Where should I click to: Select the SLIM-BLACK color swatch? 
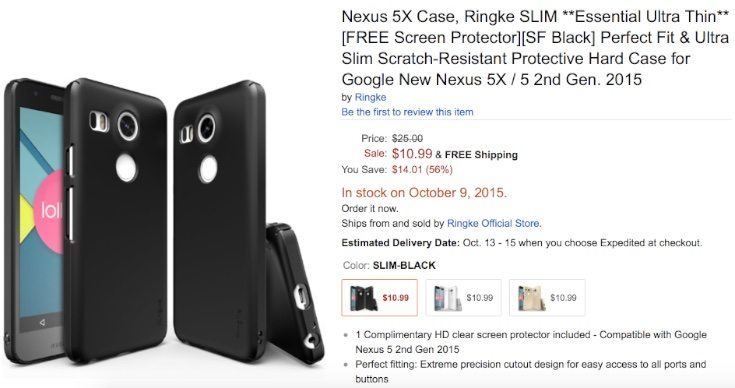pyautogui.click(x=379, y=298)
